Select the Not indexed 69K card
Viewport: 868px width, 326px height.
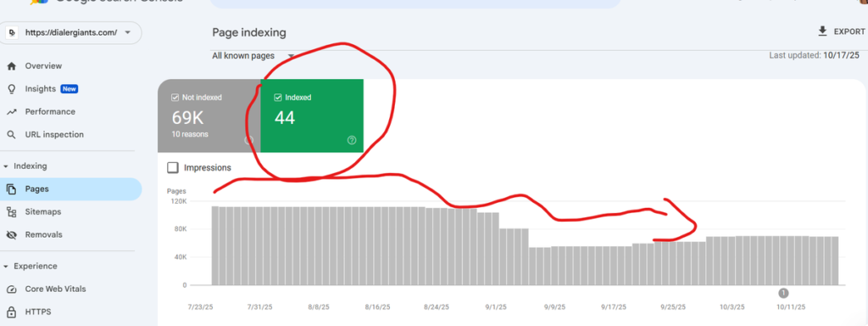pos(209,115)
